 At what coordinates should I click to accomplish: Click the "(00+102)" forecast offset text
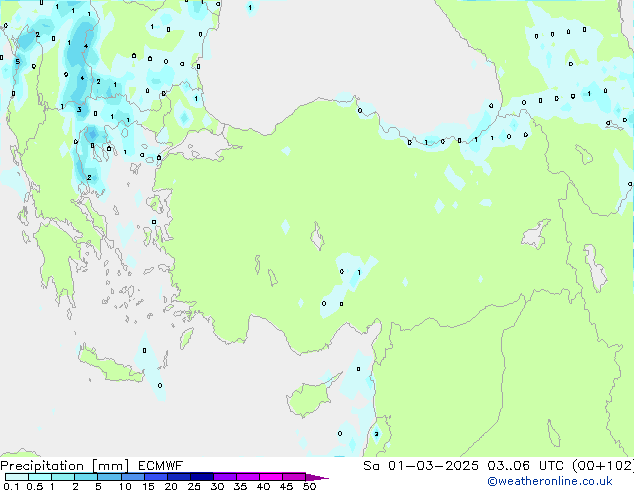603,466
